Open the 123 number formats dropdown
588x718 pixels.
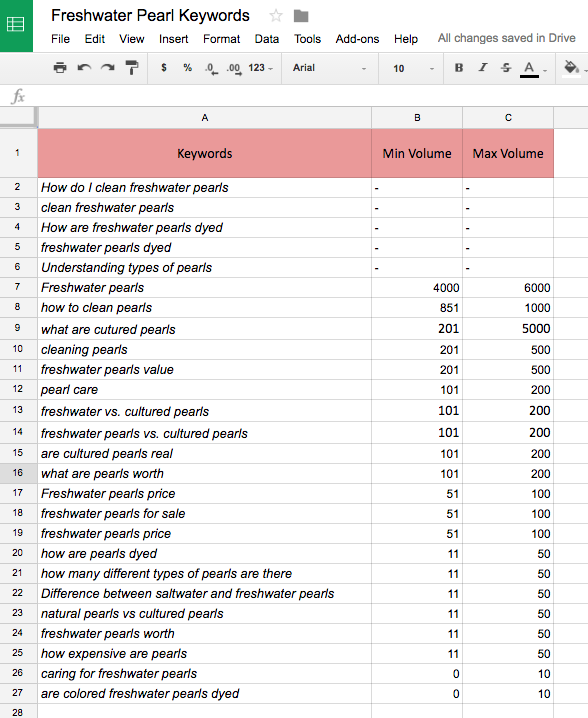[261, 68]
